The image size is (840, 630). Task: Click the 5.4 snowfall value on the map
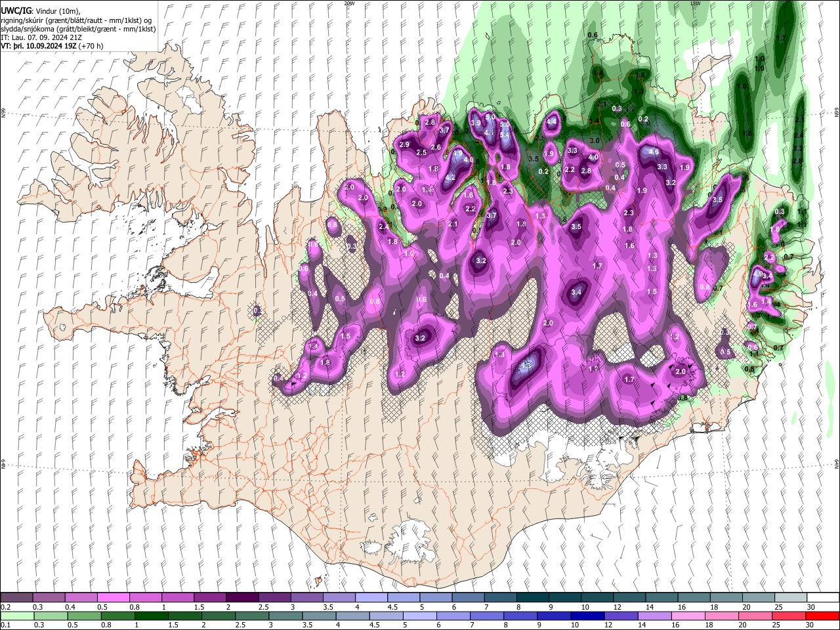[x=505, y=135]
